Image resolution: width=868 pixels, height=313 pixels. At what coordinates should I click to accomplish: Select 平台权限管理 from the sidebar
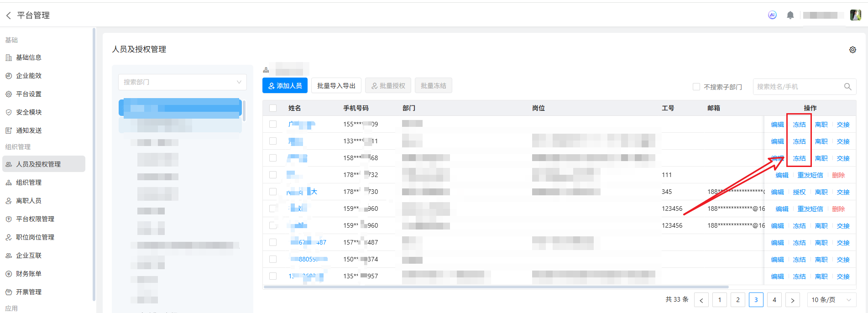pyautogui.click(x=35, y=219)
